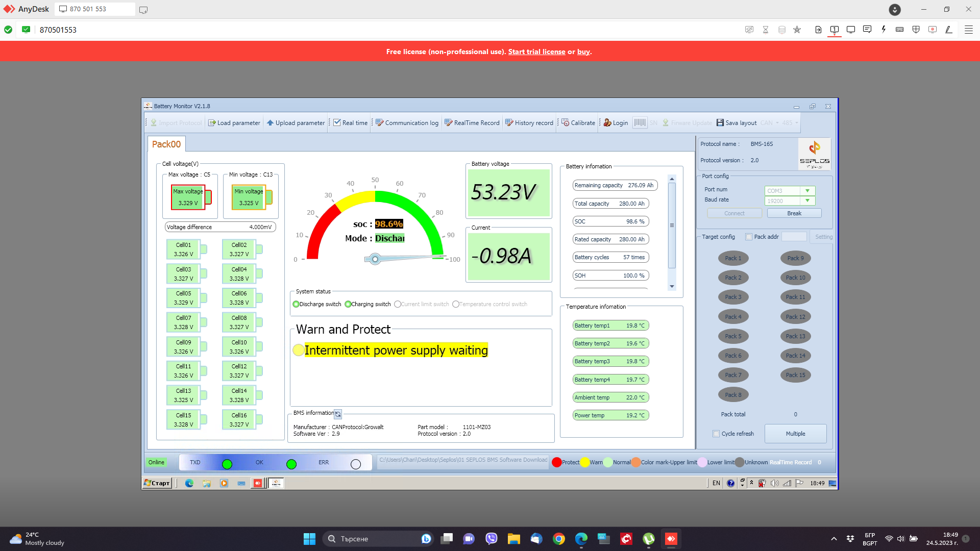Click the Upload parameter arrow icon
Screen dimensions: 980x551
(x=270, y=123)
